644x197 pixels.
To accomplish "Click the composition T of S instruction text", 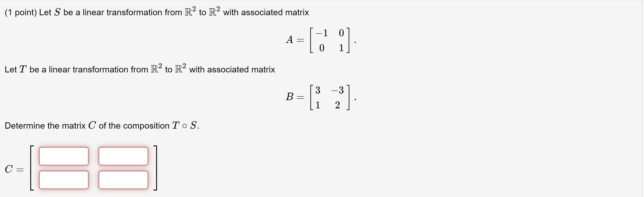I will point(101,126).
